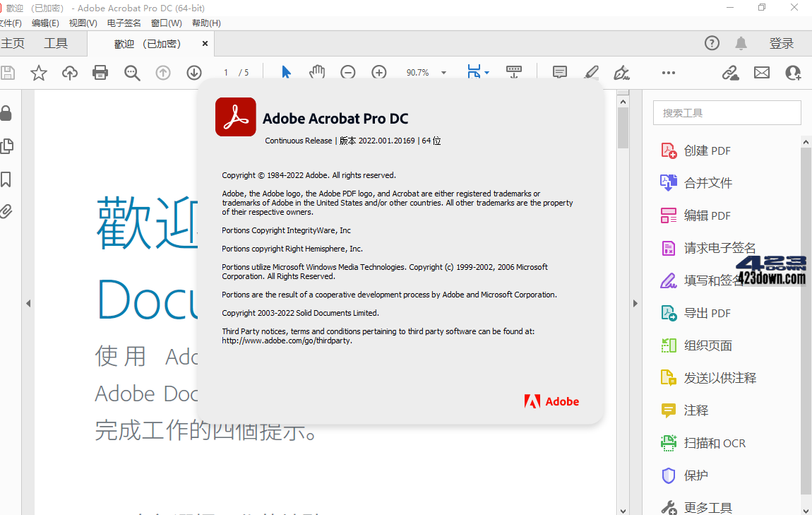Open the find text magnifier tool
812x515 pixels.
132,73
